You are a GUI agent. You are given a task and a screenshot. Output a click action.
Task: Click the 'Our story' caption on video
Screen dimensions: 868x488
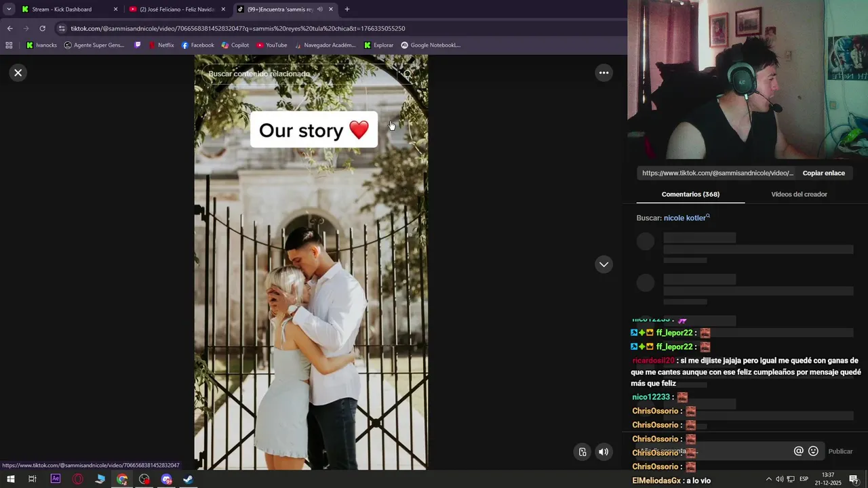[314, 129]
